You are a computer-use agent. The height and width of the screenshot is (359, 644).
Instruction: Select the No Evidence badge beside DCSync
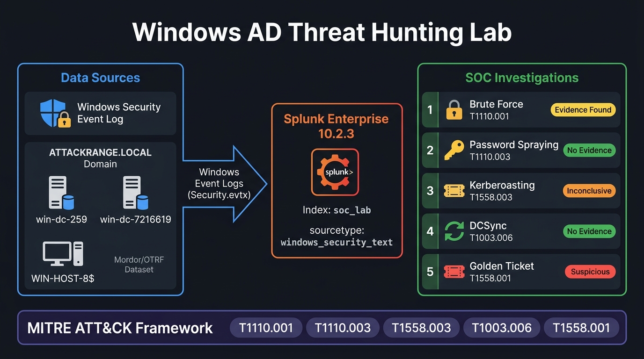589,231
